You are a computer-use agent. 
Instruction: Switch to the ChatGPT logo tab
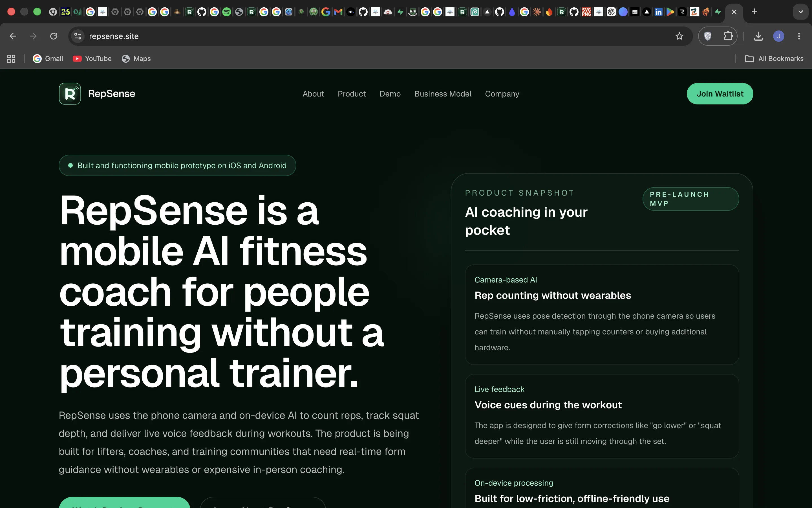(x=611, y=12)
